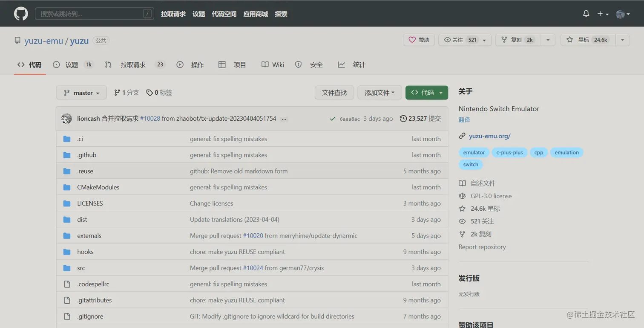Open the yuzu-emu.org website link
This screenshot has height=328, width=644.
click(x=489, y=136)
